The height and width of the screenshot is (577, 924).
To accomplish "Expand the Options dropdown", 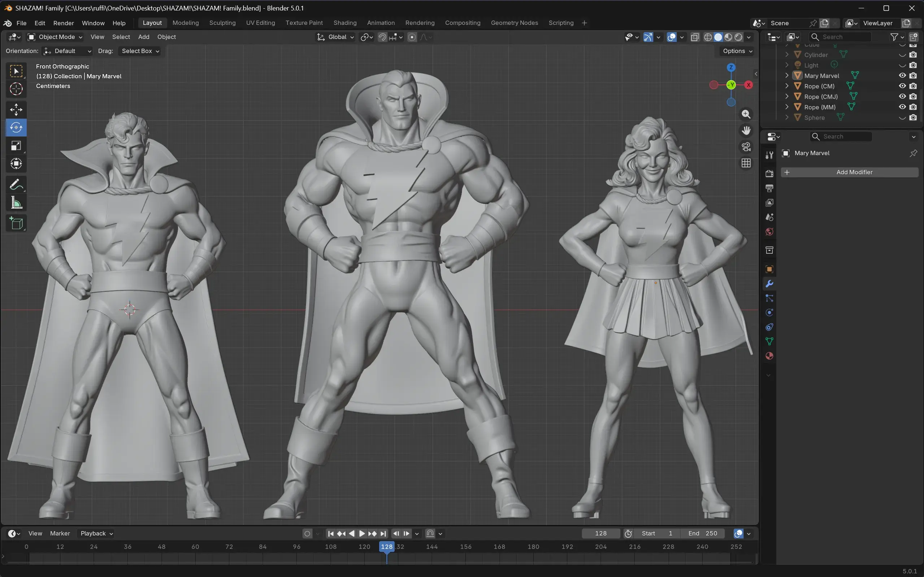I will [x=738, y=51].
